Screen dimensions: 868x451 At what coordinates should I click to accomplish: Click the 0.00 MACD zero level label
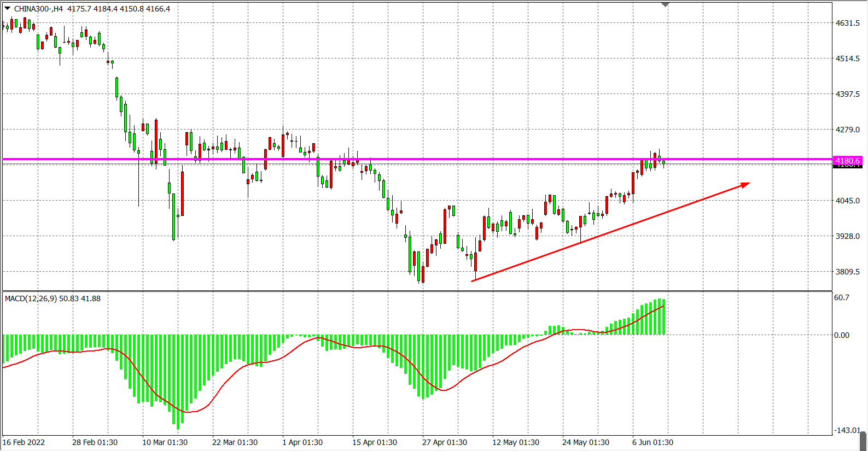(841, 335)
